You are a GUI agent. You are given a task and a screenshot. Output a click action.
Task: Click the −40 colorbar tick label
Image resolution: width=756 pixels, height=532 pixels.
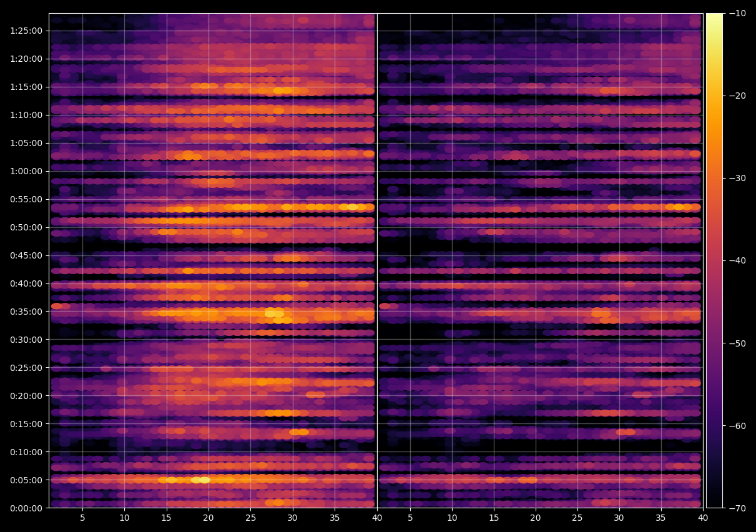[x=737, y=260]
